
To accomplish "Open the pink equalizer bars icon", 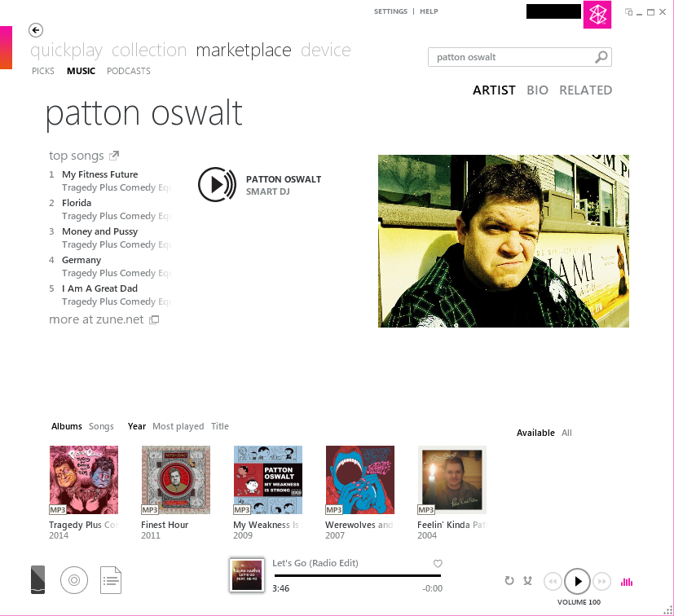I will click(627, 582).
